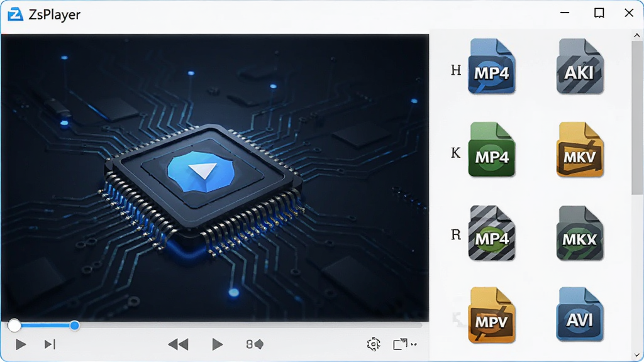Click the scrollbar down arrow in the file panel

point(636,356)
